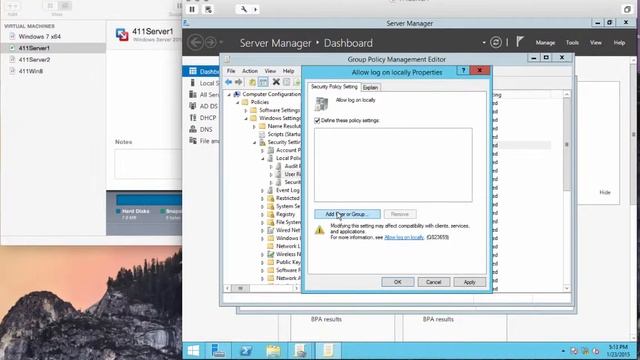The image size is (640, 360).
Task: Go forward in Server Manager navigation
Action: coord(211,42)
